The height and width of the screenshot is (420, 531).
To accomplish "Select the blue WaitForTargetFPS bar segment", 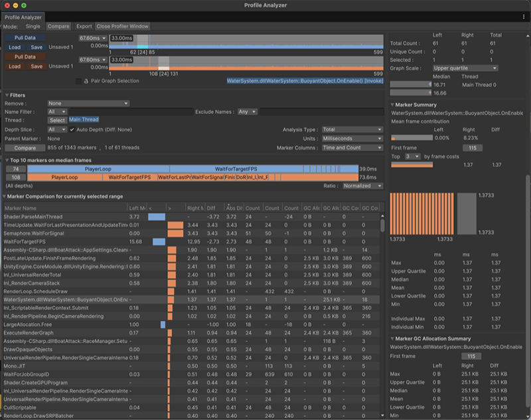I will (x=236, y=169).
